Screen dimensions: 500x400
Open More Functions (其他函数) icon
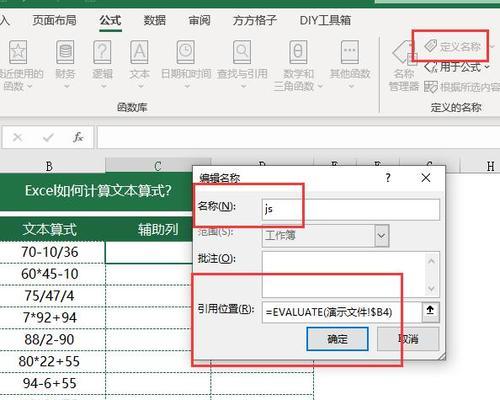click(350, 52)
